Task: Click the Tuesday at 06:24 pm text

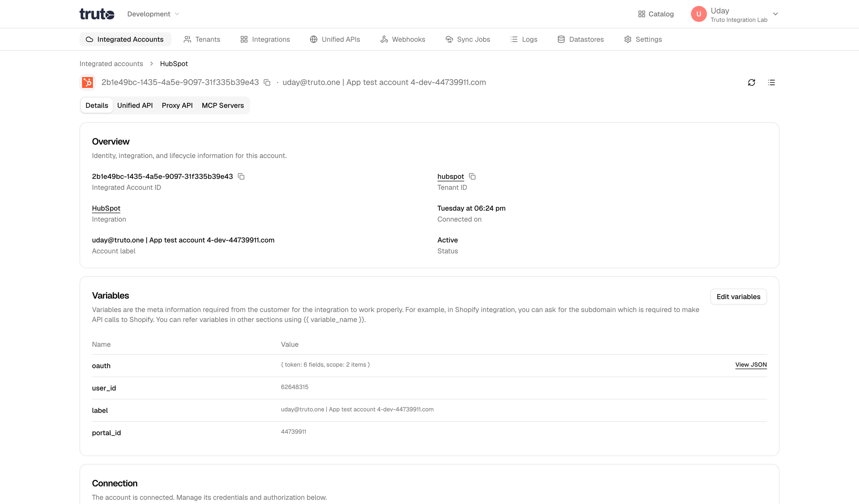Action: [471, 208]
